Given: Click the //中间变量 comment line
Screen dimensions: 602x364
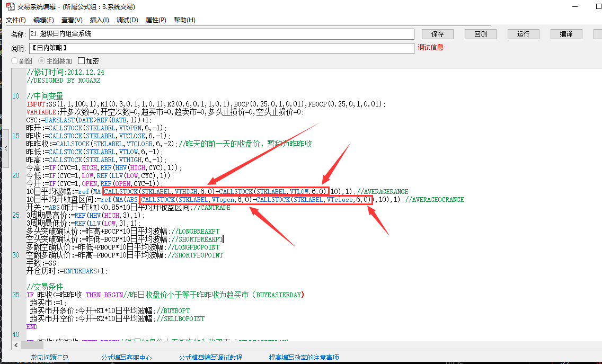Looking at the screenshot, I should 45,96.
